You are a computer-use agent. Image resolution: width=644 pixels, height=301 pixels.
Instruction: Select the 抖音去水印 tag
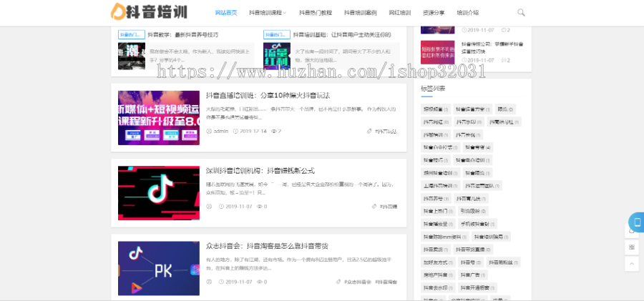[x=438, y=287]
